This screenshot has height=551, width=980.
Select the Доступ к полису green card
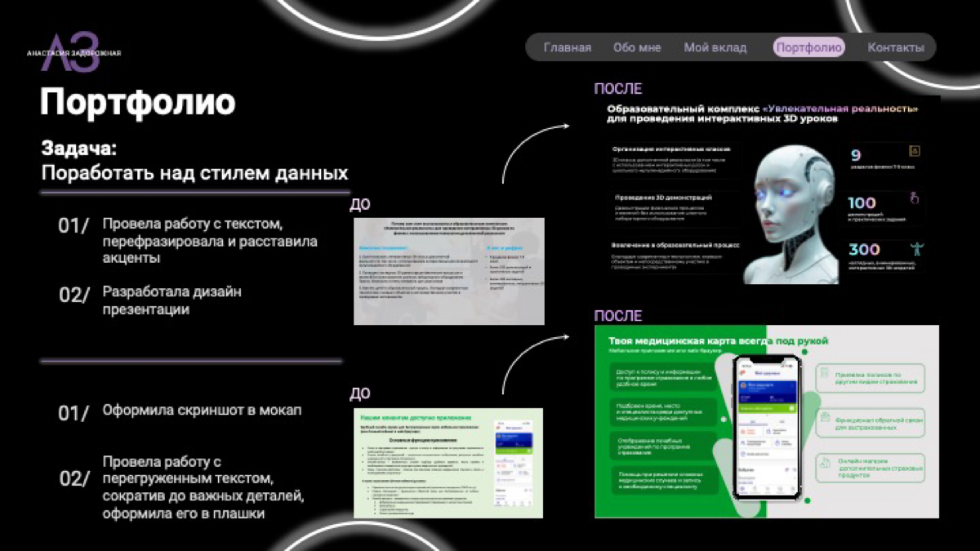[x=663, y=375]
